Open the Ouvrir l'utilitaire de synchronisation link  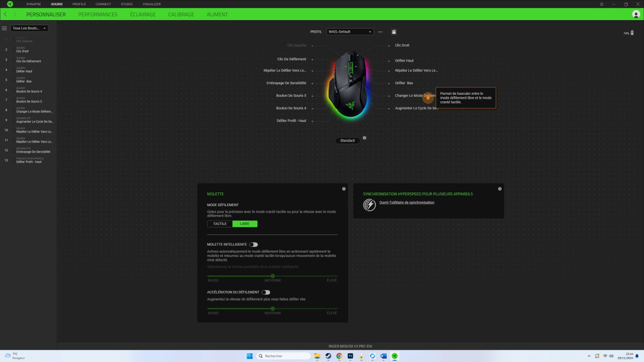tap(407, 202)
